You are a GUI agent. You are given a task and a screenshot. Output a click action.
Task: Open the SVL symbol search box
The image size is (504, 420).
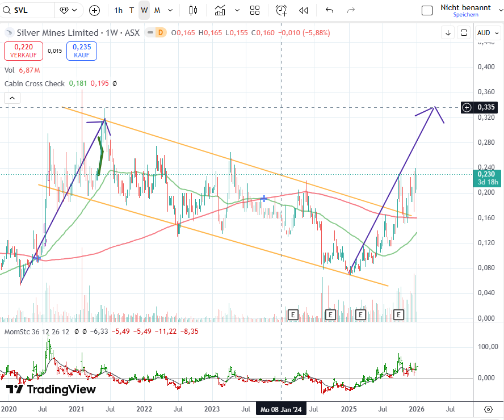(26, 10)
